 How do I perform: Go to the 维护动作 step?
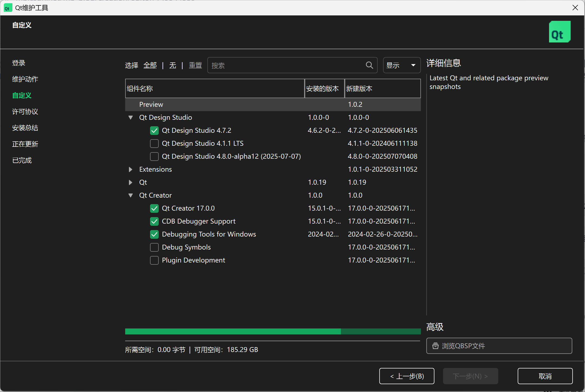point(25,79)
